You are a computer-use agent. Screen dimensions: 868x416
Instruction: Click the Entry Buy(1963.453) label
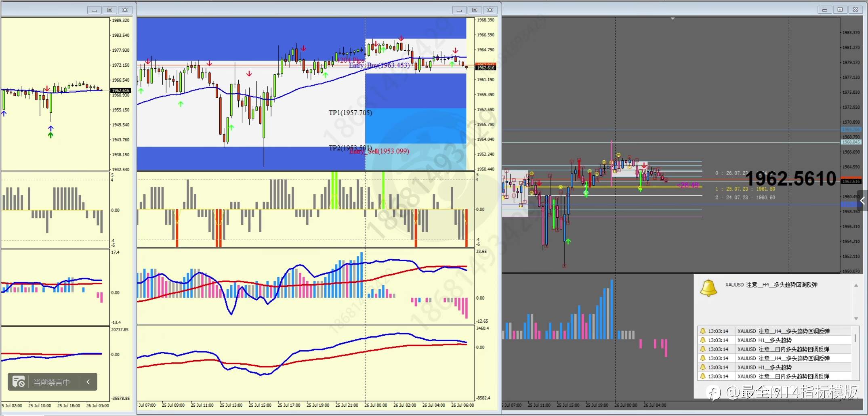click(379, 65)
